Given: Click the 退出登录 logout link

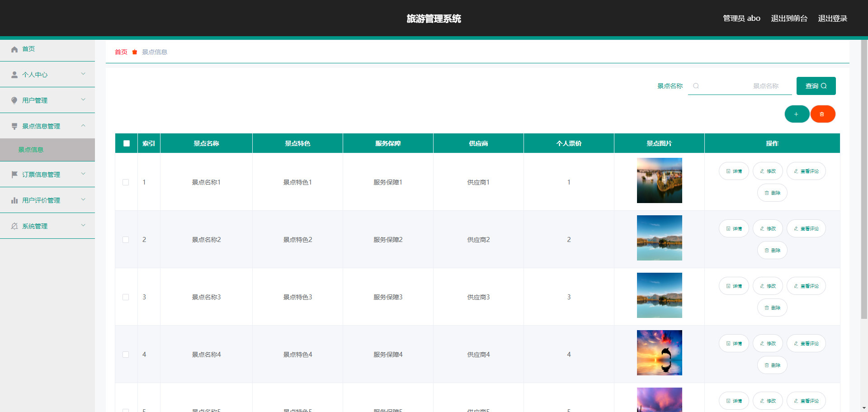Looking at the screenshot, I should 832,19.
